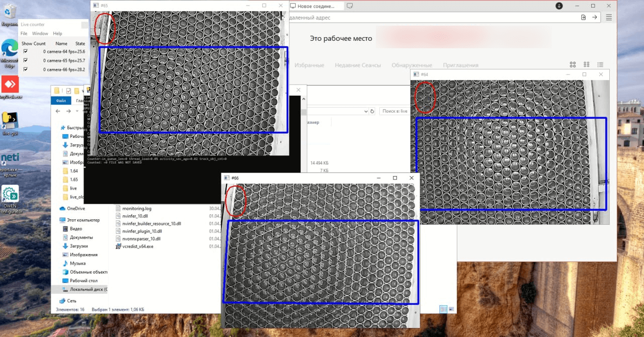The image size is (644, 337).
Task: Open the AnyDesk hamburger menu
Action: tap(609, 17)
